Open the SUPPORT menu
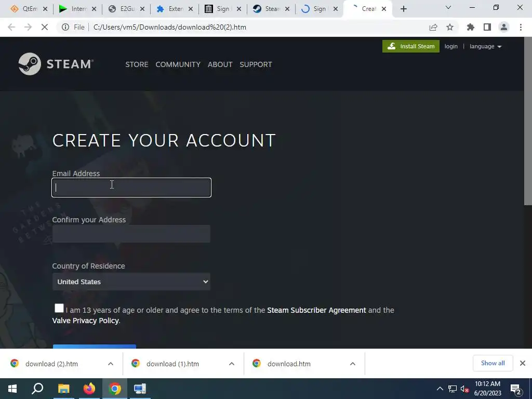Image resolution: width=532 pixels, height=399 pixels. 256,64
